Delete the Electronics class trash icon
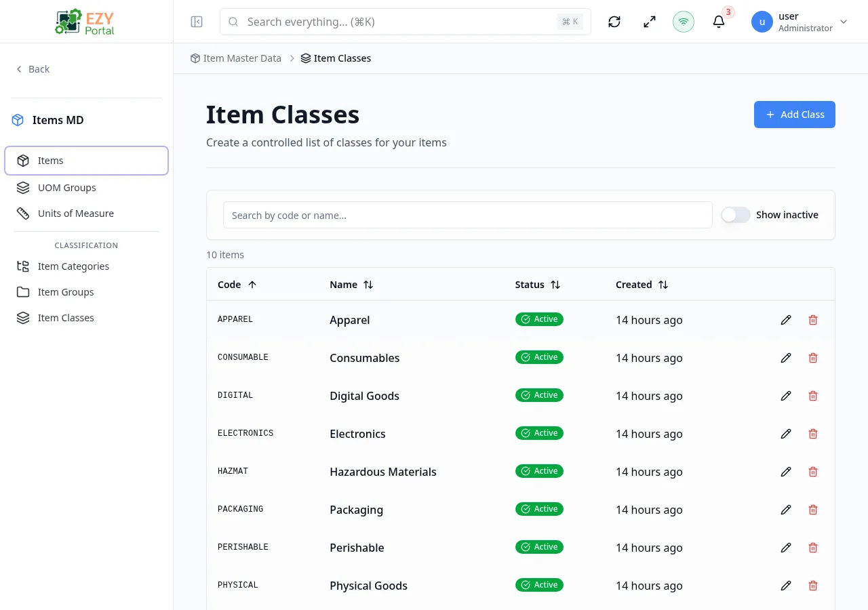 813,434
